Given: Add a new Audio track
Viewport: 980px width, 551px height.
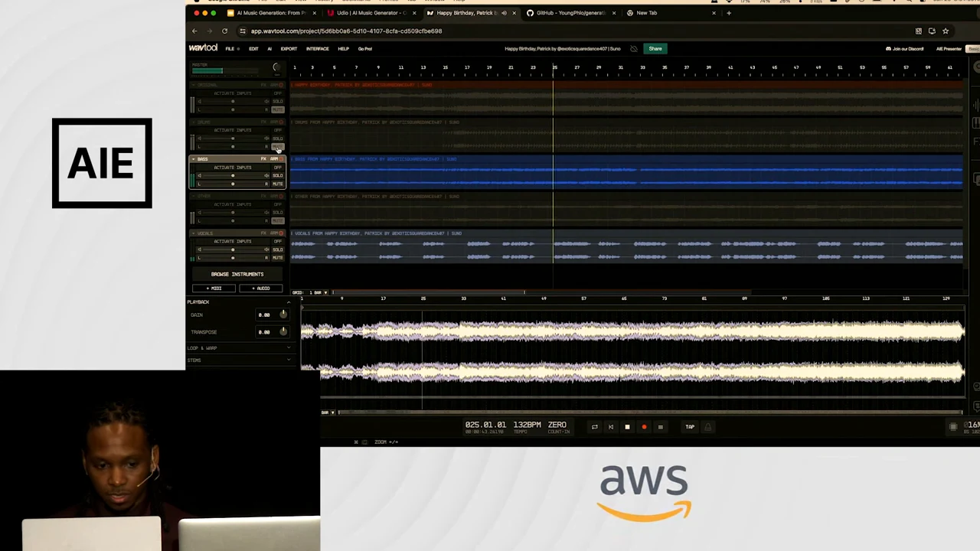Looking at the screenshot, I should 260,289.
